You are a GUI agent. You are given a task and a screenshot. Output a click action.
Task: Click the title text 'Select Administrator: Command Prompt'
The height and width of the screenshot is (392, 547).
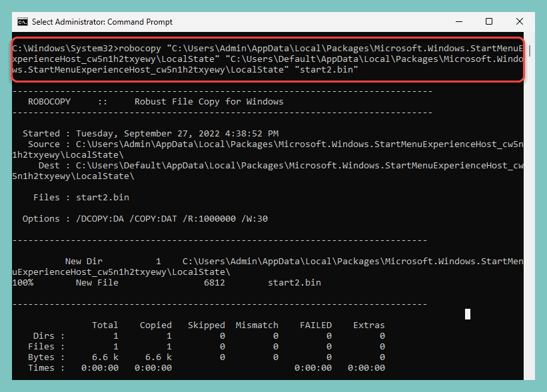(x=102, y=22)
